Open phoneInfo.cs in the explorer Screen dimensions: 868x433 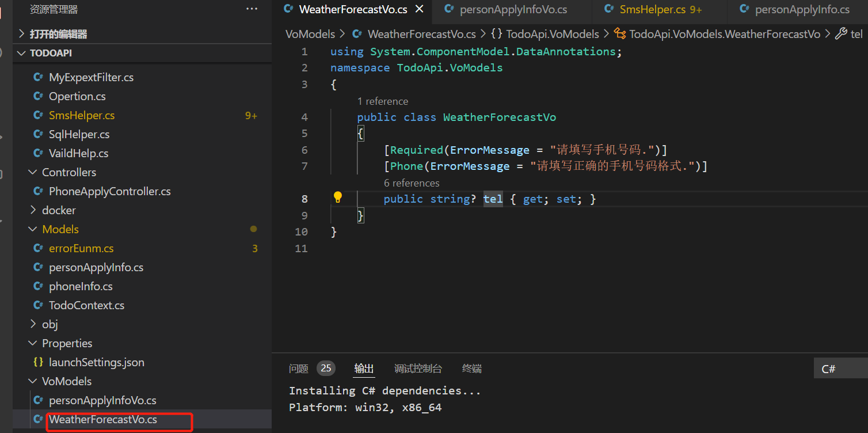81,286
